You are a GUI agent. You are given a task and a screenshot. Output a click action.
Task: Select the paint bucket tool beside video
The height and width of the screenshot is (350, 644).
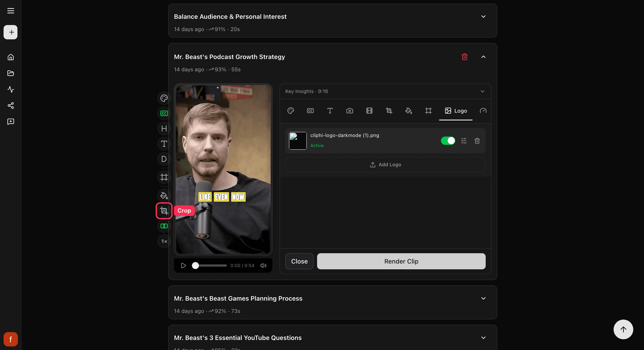coord(164,195)
